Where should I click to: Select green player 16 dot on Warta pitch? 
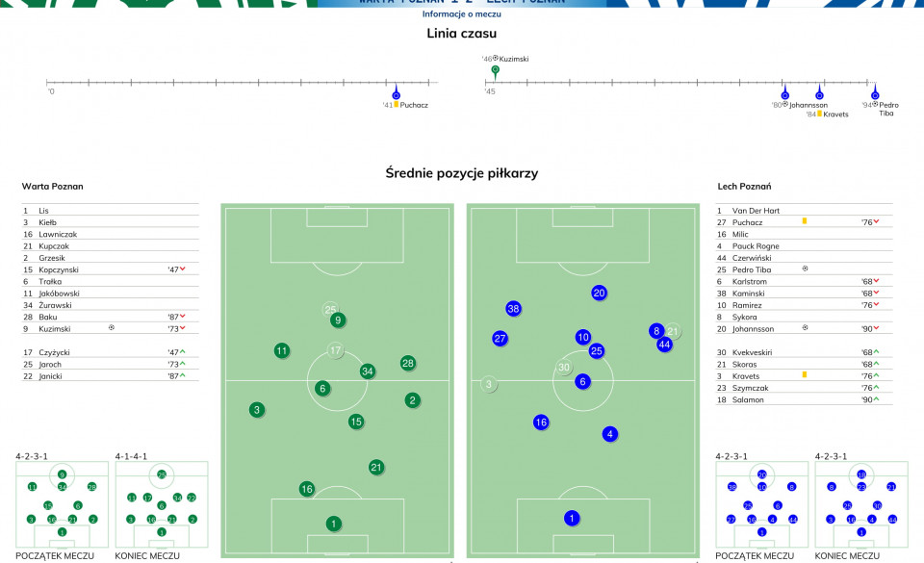(306, 489)
